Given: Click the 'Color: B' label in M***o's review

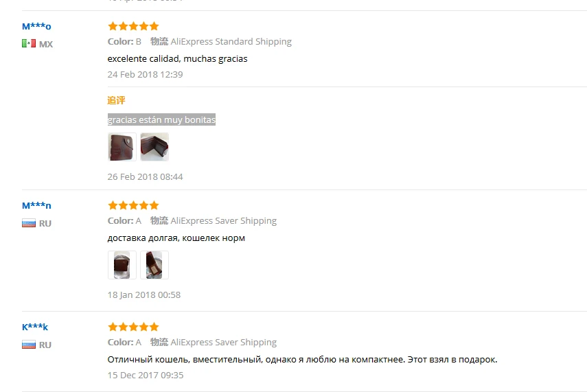Looking at the screenshot, I should coord(124,42).
